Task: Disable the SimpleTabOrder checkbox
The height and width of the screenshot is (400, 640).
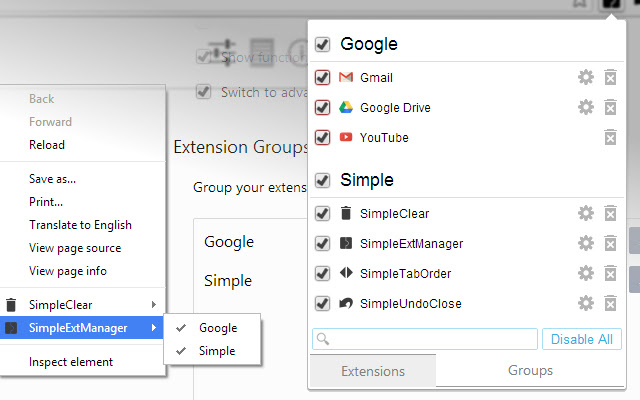Action: (323, 273)
